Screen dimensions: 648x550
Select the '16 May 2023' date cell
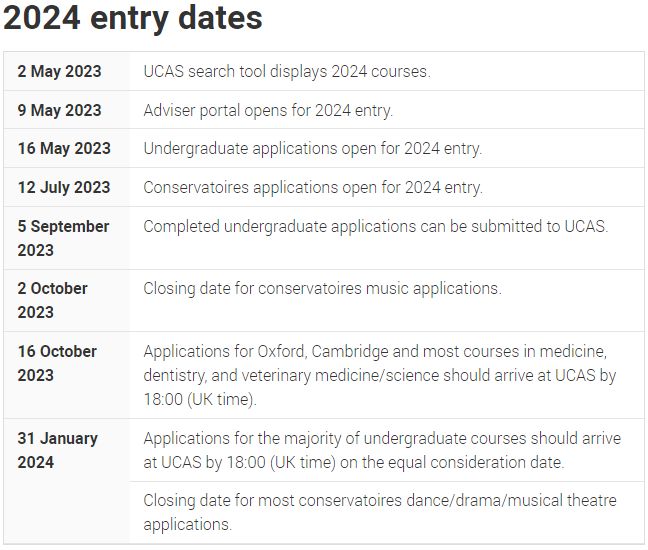click(67, 148)
